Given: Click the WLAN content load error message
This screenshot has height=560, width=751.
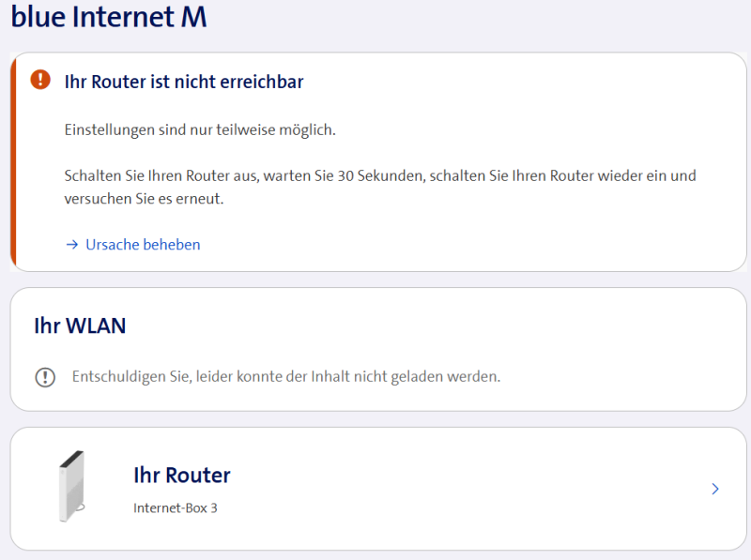Looking at the screenshot, I should coord(286,377).
